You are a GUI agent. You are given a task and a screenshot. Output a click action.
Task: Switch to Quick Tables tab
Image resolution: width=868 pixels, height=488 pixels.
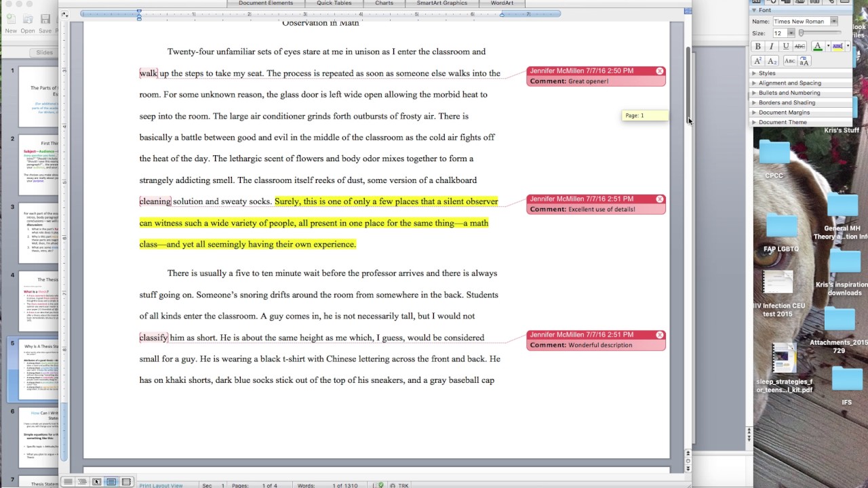pos(334,3)
